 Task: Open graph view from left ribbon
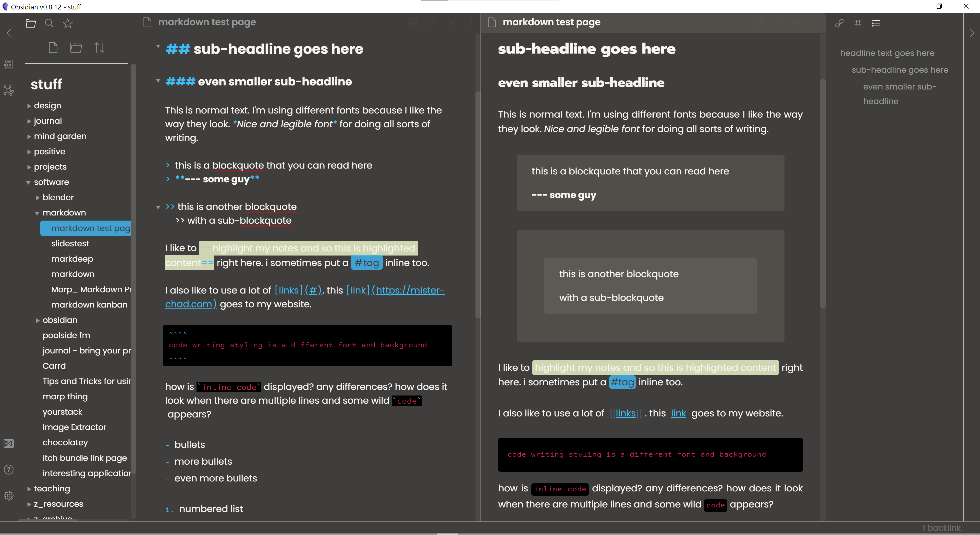(x=8, y=91)
